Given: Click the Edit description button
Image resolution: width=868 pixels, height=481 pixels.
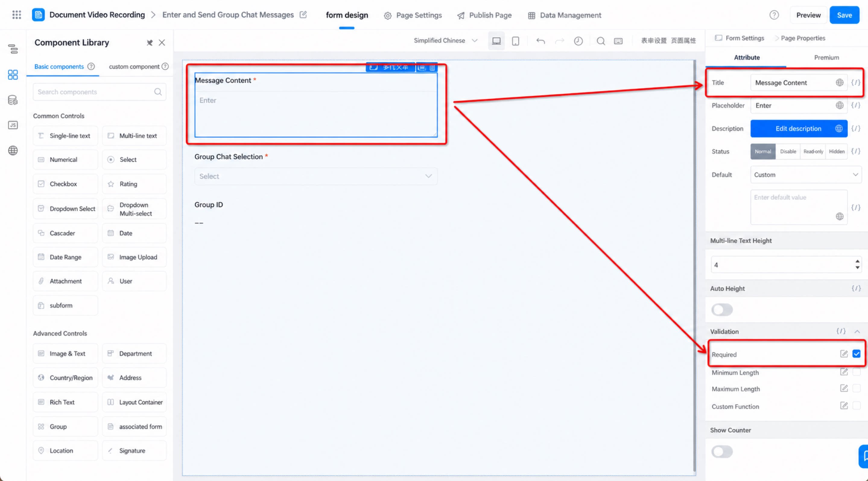Looking at the screenshot, I should click(799, 129).
